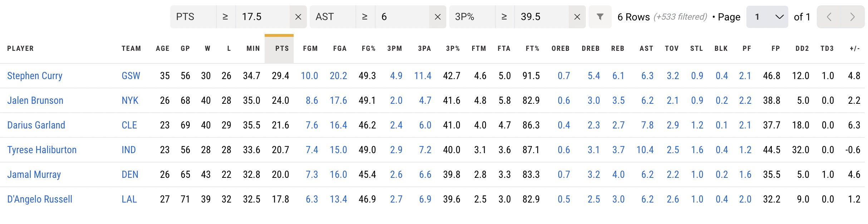868x224 pixels.
Task: Click the 3P% threshold field showing 39.5
Action: click(531, 16)
